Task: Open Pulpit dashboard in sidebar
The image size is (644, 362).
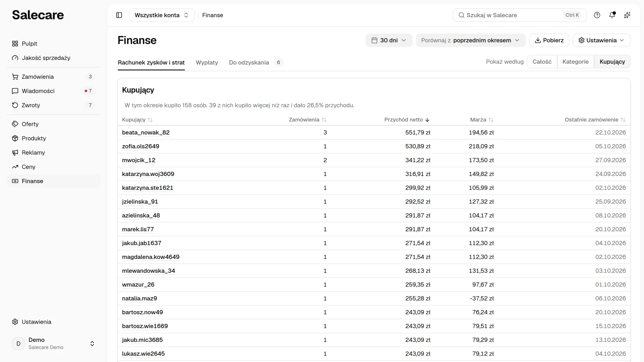Action: pyautogui.click(x=54, y=44)
